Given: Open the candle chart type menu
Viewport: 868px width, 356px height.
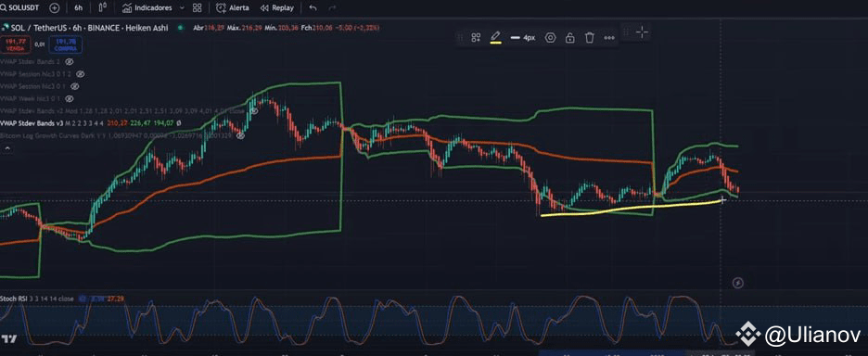Looking at the screenshot, I should (102, 8).
